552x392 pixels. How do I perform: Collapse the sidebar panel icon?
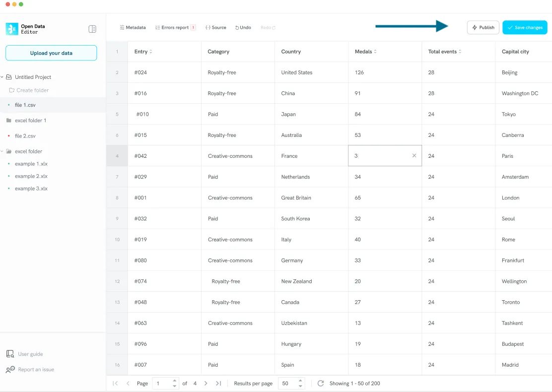92,29
